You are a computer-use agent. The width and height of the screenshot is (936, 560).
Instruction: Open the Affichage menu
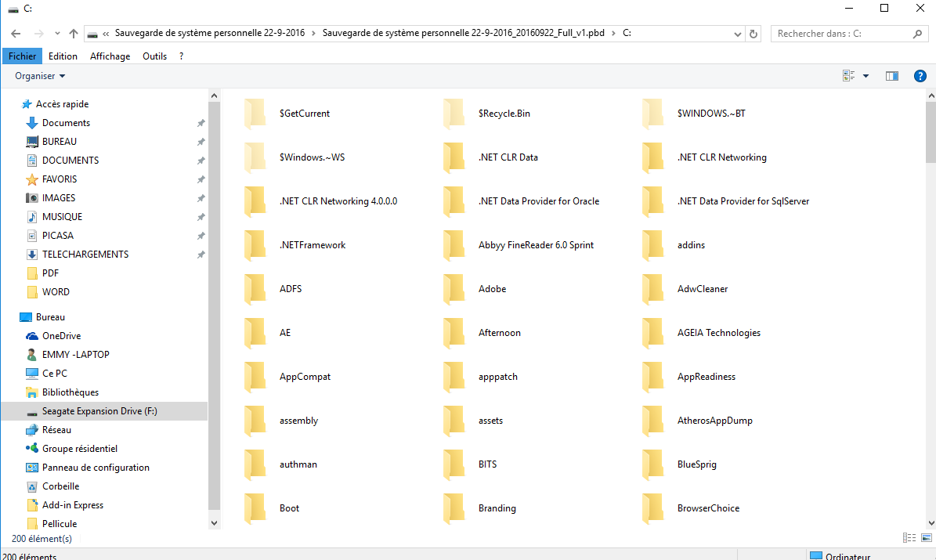[x=110, y=56]
